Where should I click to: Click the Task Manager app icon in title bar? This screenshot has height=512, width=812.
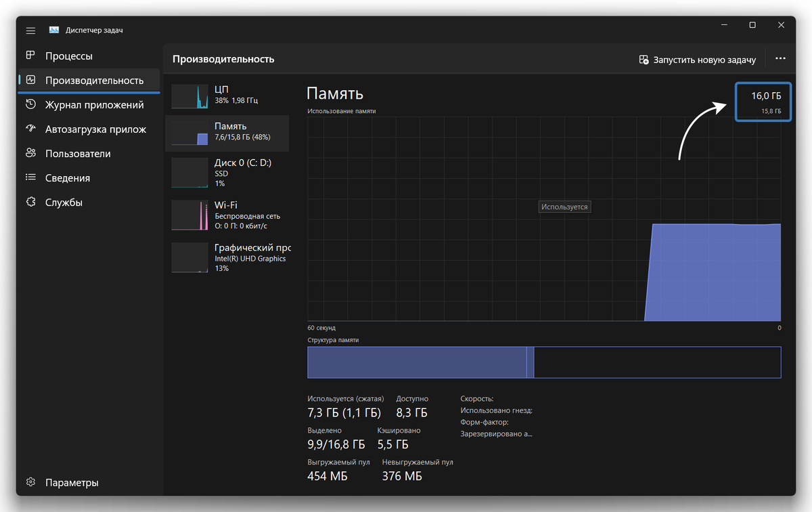54,30
